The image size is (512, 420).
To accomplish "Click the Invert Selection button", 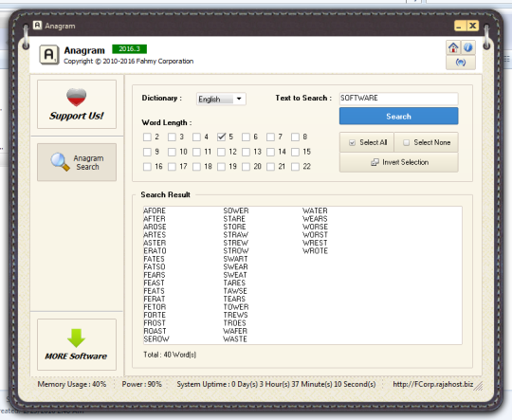I will (x=398, y=162).
